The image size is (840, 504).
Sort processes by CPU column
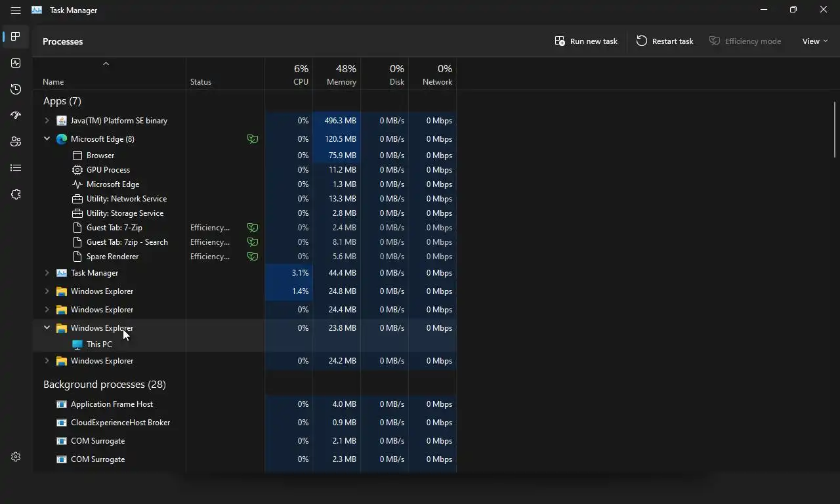click(x=289, y=73)
